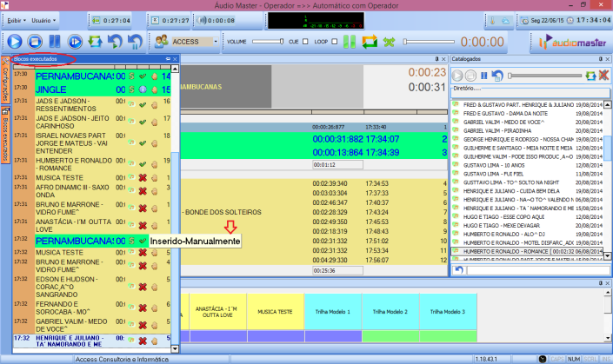
Task: Select HUGO E TIAGO - ESSE COPO AQUI
Action: [527, 217]
